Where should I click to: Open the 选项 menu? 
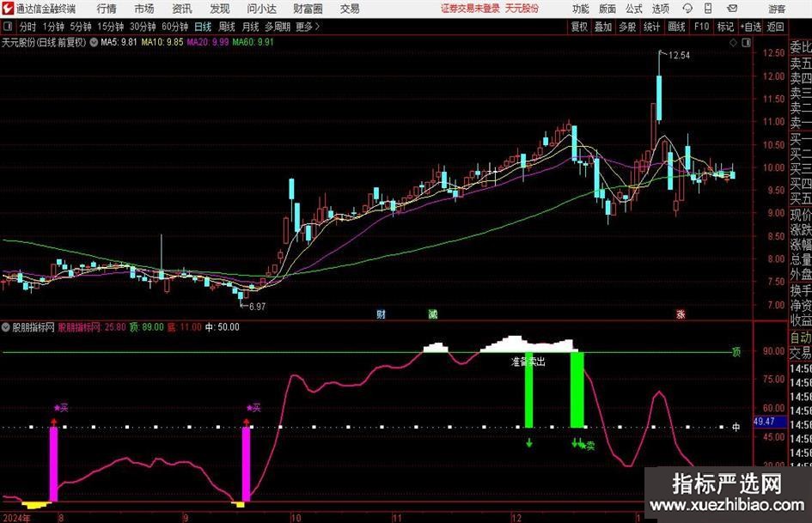coord(660,9)
